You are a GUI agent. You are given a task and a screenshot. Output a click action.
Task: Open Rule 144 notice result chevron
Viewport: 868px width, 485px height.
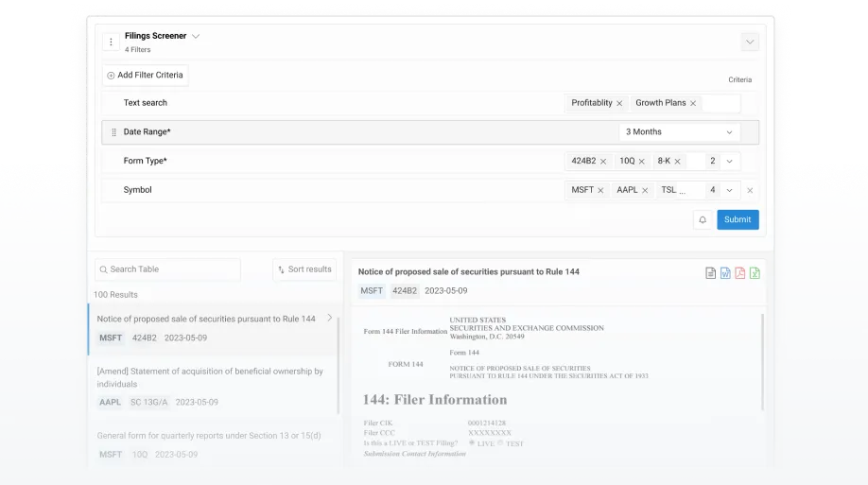[329, 318]
